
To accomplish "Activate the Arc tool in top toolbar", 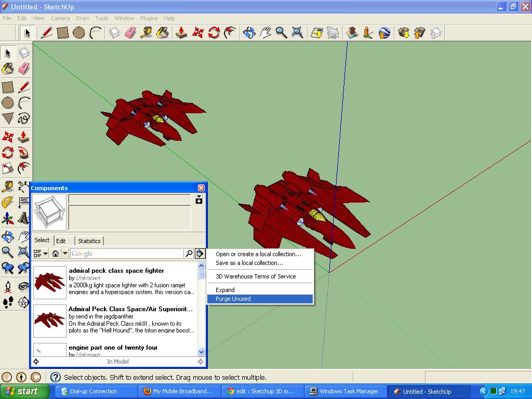I will [x=96, y=33].
